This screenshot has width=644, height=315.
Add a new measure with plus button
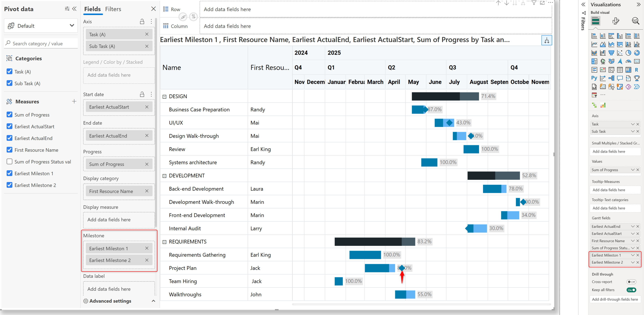pos(74,101)
